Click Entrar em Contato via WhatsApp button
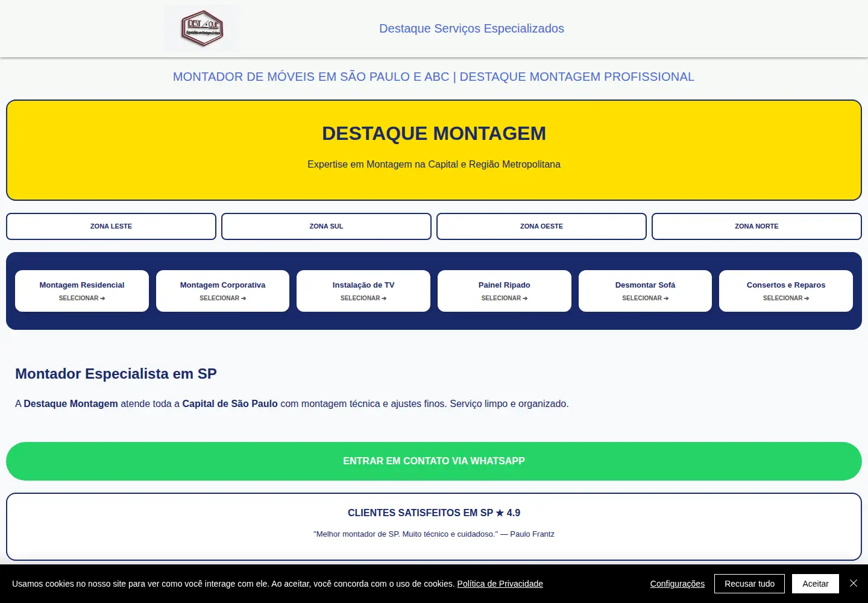Image resolution: width=868 pixels, height=603 pixels. click(x=434, y=461)
